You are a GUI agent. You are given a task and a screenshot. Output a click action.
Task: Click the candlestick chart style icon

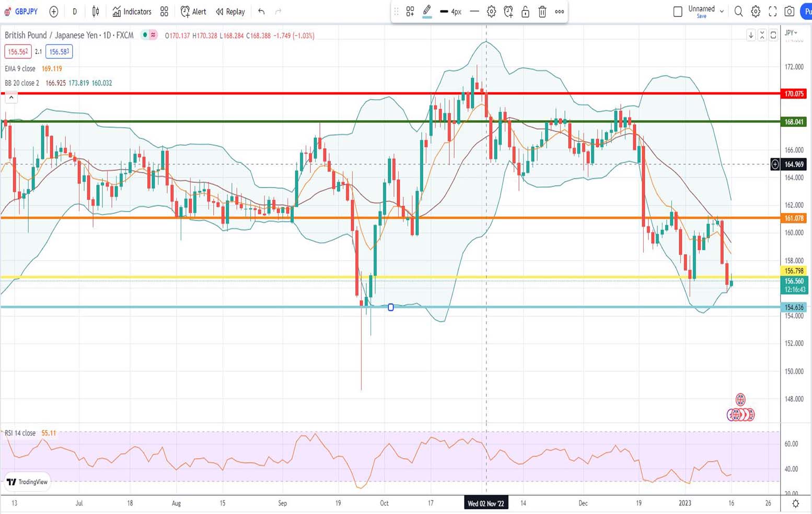click(x=96, y=11)
